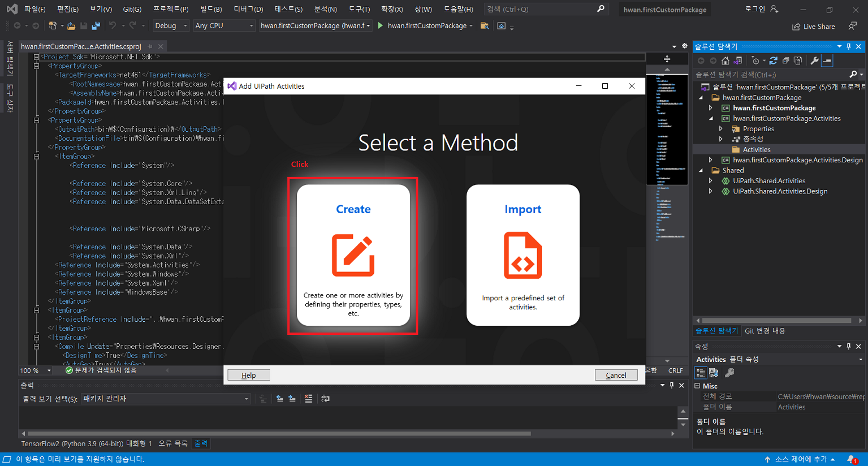Switch to Git 변경 내용 tab
The height and width of the screenshot is (466, 868).
point(765,331)
